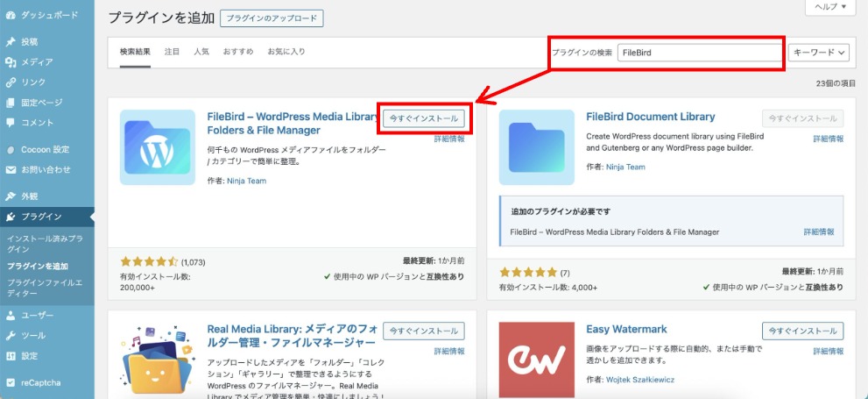This screenshot has height=399, width=868.
Task: Open Ninja Team author link of FileBird Document Library
Action: [x=625, y=167]
